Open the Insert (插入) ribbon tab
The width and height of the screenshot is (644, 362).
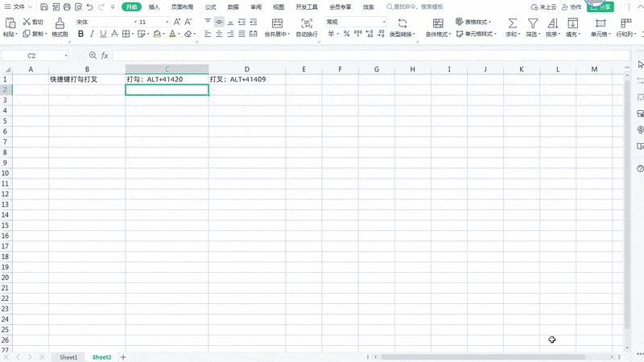[154, 6]
